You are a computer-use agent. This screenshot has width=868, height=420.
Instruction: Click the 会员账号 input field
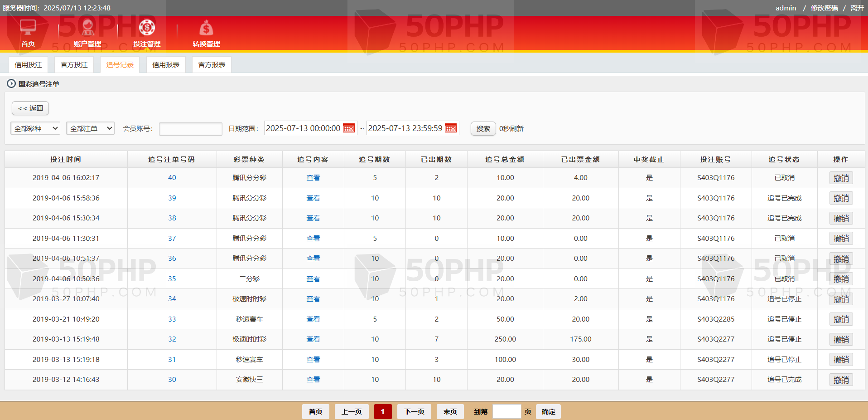(x=190, y=129)
